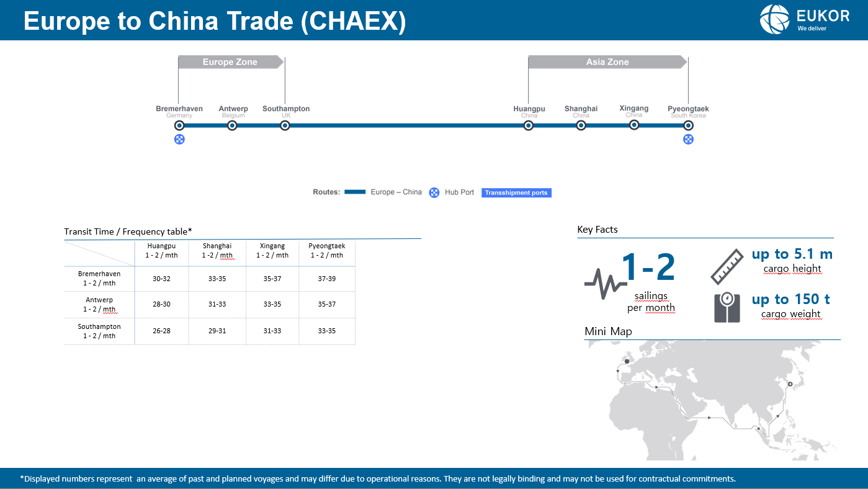This screenshot has width=868, height=489.
Task: Click the Southampton row header cell
Action: coord(99,331)
